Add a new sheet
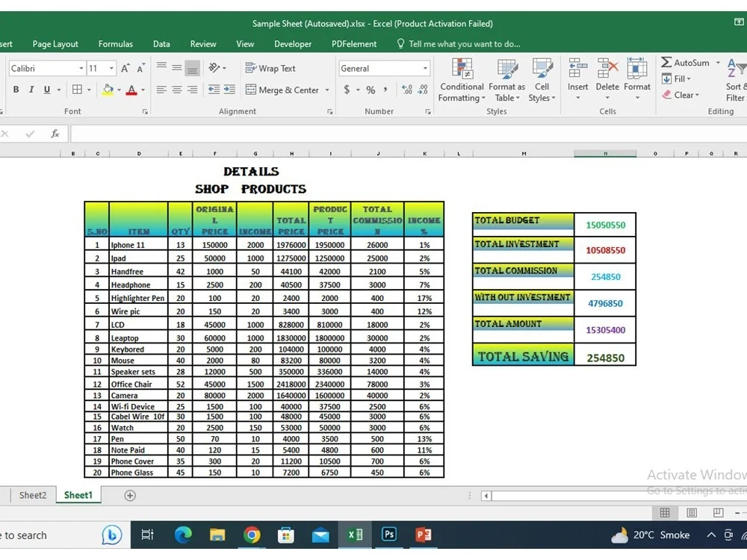Image resolution: width=747 pixels, height=560 pixels. [129, 496]
